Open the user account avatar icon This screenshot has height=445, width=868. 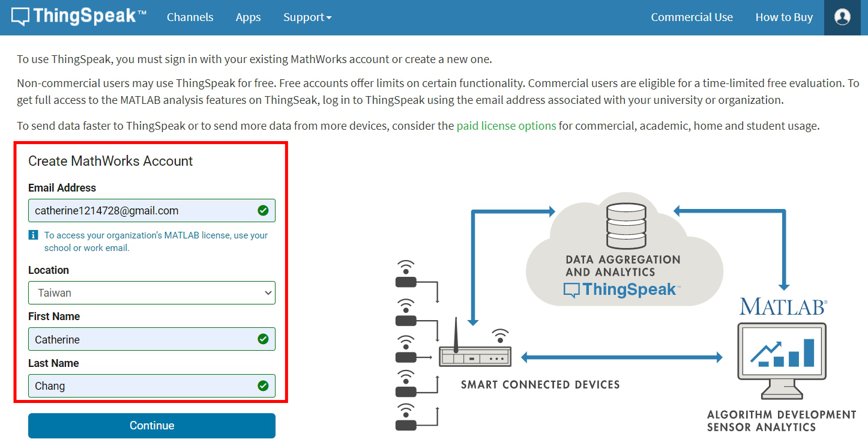842,17
